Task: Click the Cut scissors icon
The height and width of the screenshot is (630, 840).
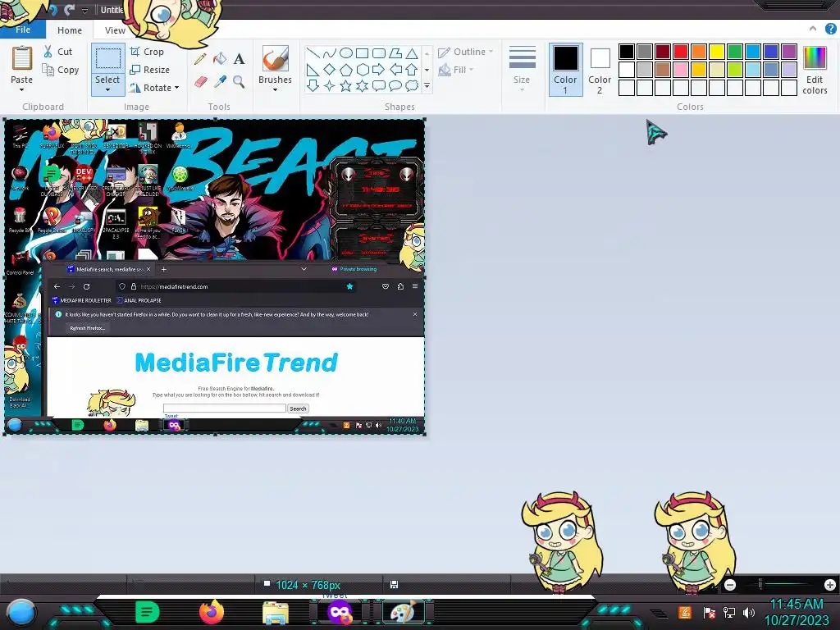Action: tap(48, 52)
